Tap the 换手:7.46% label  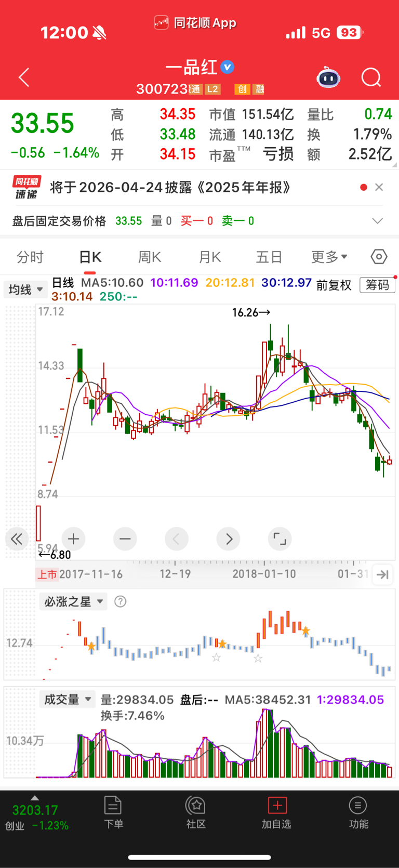[x=132, y=716]
